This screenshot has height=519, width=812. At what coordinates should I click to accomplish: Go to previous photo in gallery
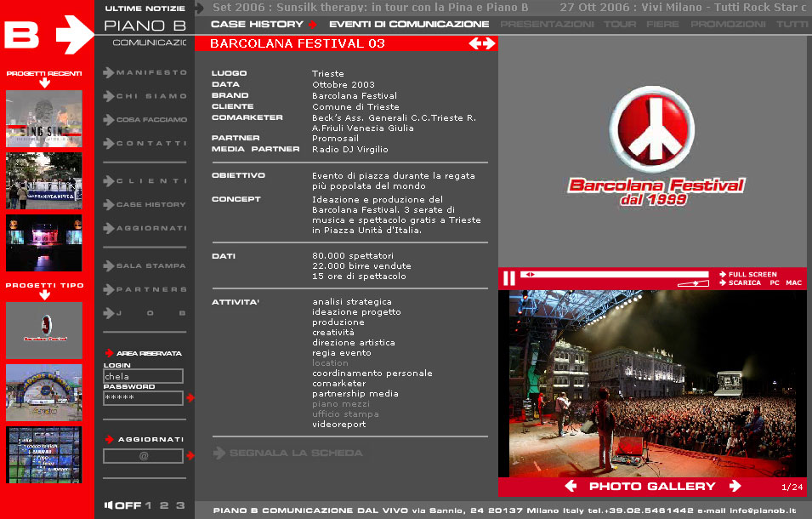pyautogui.click(x=571, y=487)
